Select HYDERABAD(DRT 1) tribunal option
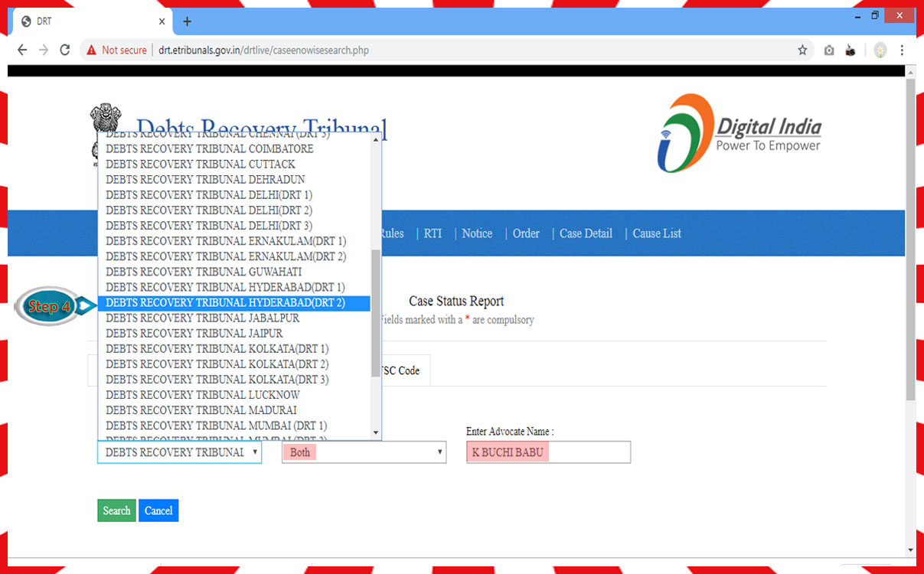 pyautogui.click(x=234, y=287)
